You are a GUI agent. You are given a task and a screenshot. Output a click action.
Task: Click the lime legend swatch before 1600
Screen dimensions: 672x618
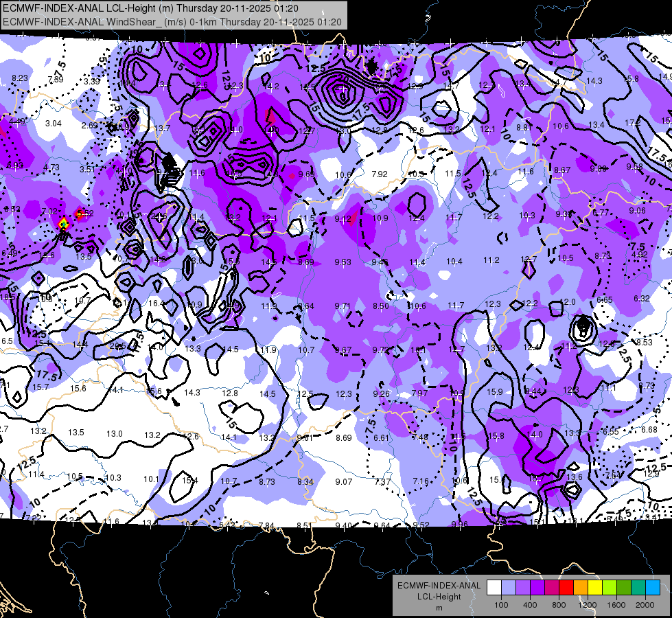pos(610,588)
